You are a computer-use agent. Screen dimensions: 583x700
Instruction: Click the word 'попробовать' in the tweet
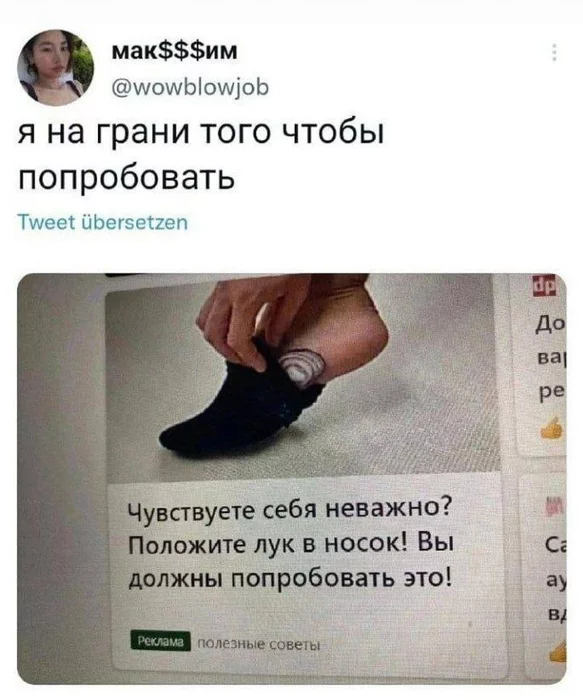126,178
